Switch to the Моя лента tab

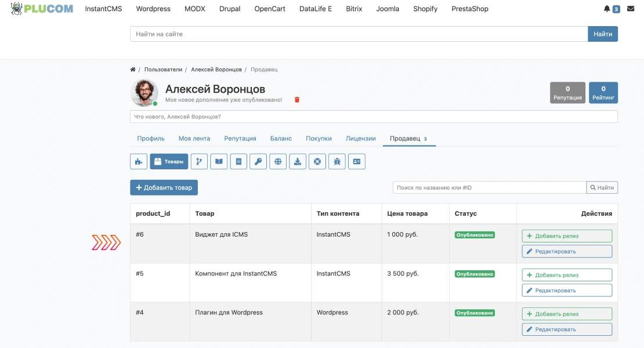pos(194,138)
